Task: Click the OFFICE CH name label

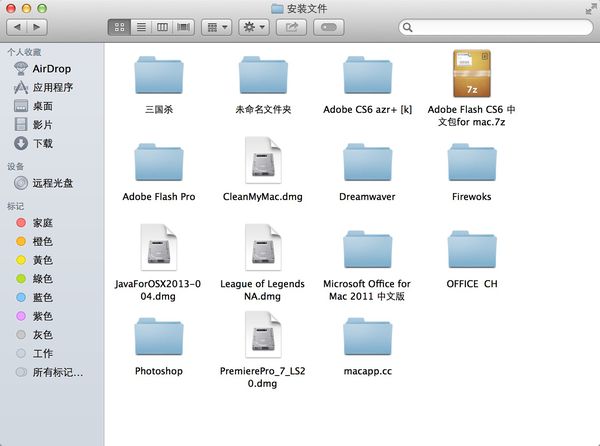Action: click(472, 284)
